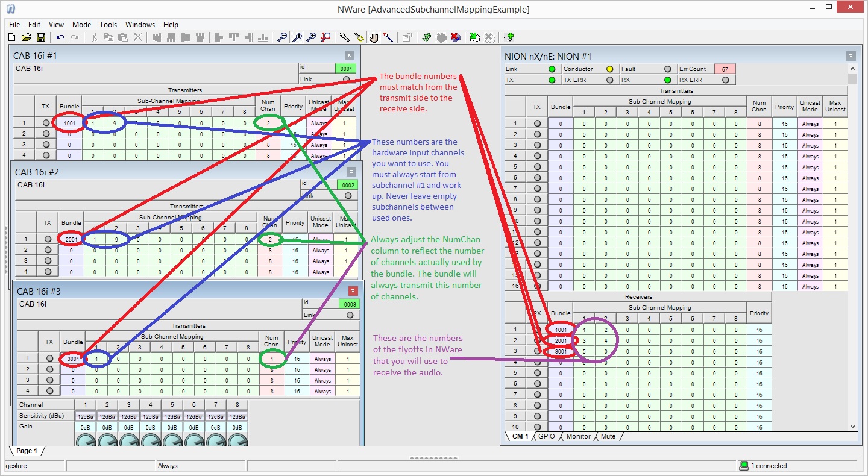The image size is (868, 476).
Task: Click the Undo arrow icon
Action: pos(60,37)
